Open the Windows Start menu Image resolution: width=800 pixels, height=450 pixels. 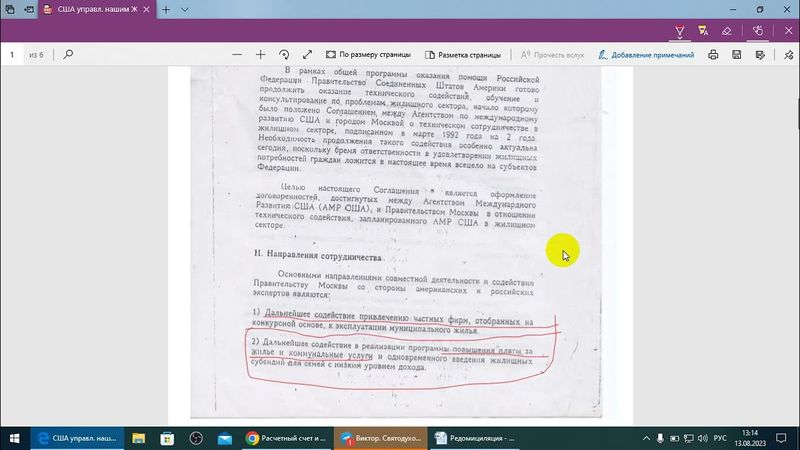(x=15, y=438)
